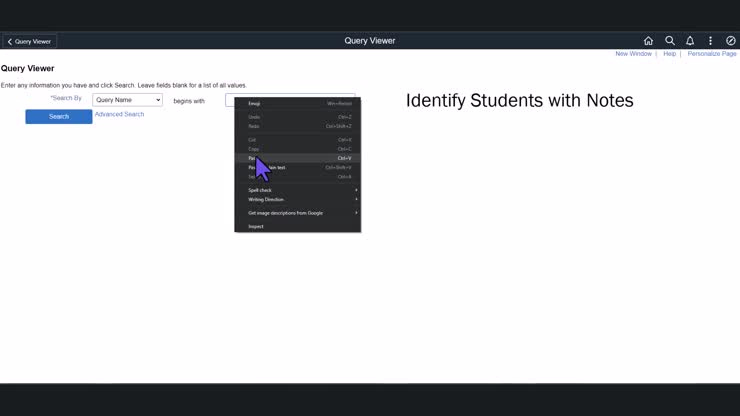Screen dimensions: 740x416
Task: Select Emoji in the context menu
Action: (x=298, y=103)
